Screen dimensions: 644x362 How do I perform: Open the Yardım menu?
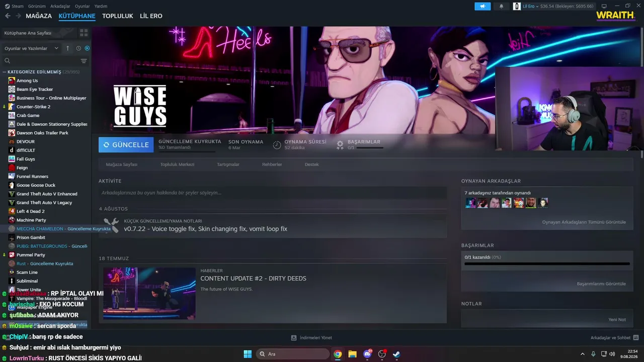pyautogui.click(x=101, y=6)
